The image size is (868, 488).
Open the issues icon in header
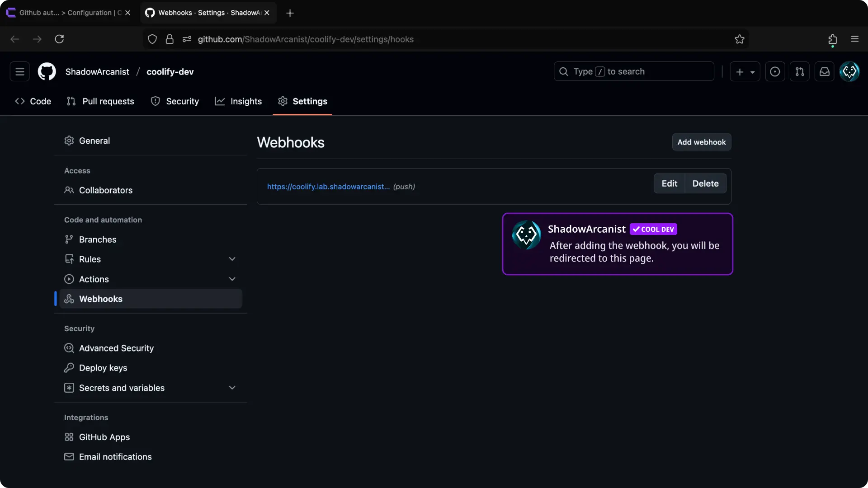(x=774, y=71)
